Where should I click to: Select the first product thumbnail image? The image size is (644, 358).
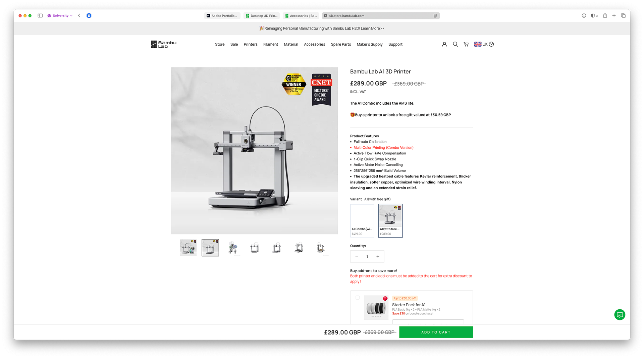[x=188, y=248]
